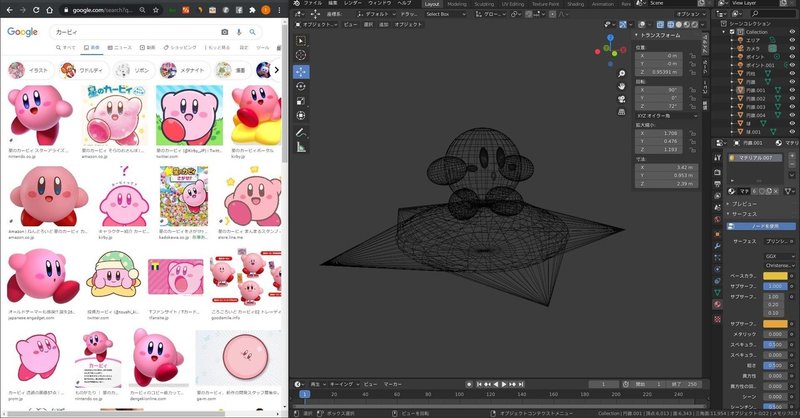Reload the page in Chrome
The width and height of the screenshot is (800, 418).
[x=36, y=10]
